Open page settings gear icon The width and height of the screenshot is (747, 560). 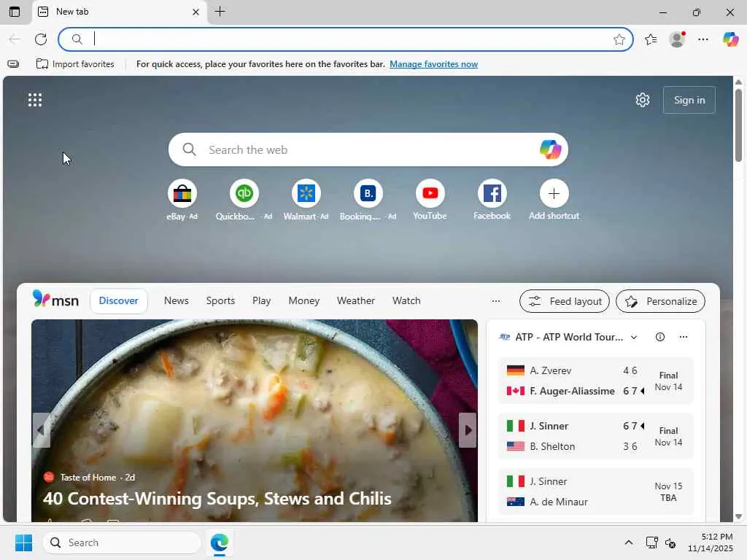pyautogui.click(x=642, y=100)
